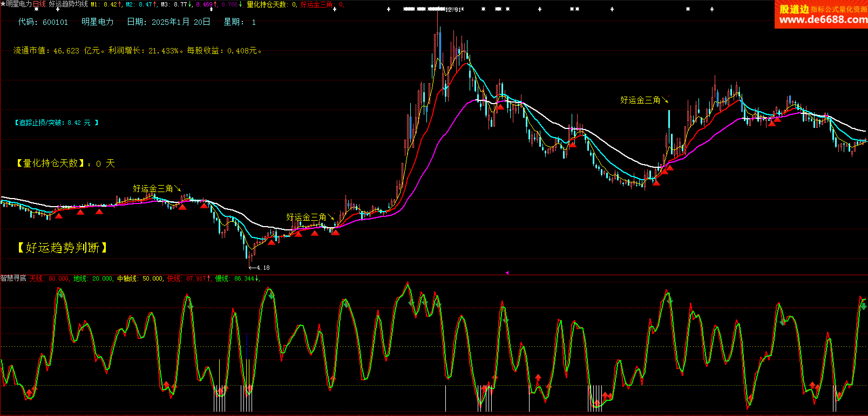868x416 pixels.
Task: Click the 12.91 high price label
Action: (x=453, y=10)
